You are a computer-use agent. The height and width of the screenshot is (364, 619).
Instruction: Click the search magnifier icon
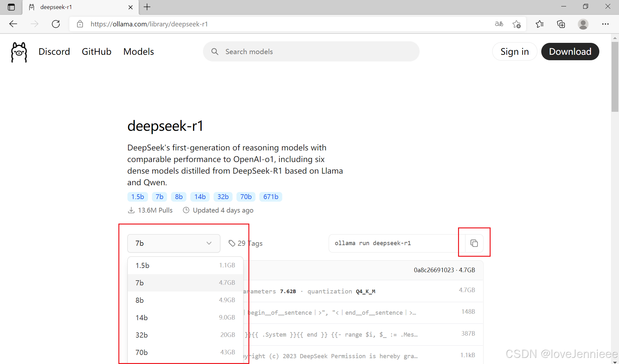215,52
